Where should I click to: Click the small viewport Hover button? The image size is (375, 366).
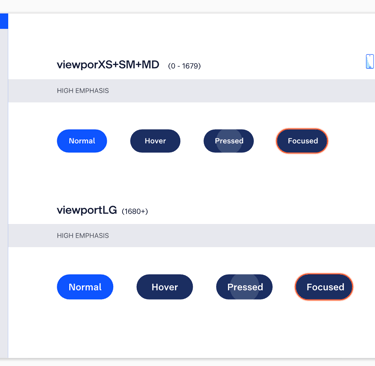pyautogui.click(x=155, y=141)
